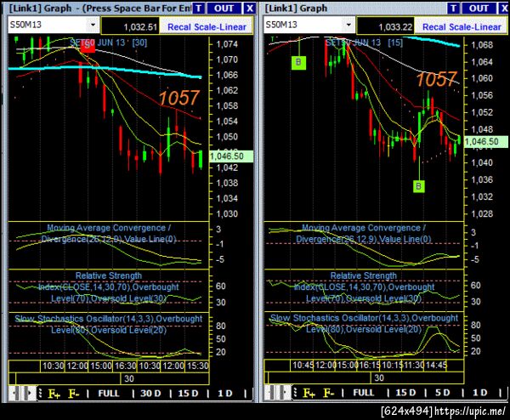
Task: Select 15 D range on right graph
Action: pos(405,393)
